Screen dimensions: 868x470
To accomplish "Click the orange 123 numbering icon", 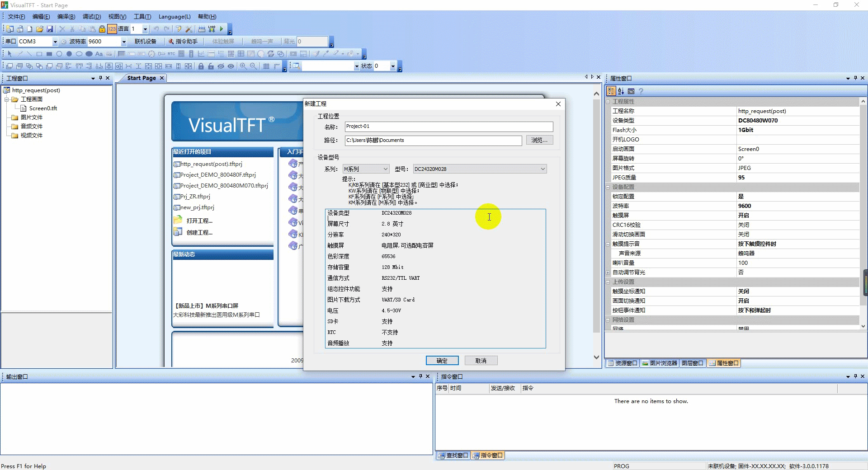I will [x=112, y=29].
